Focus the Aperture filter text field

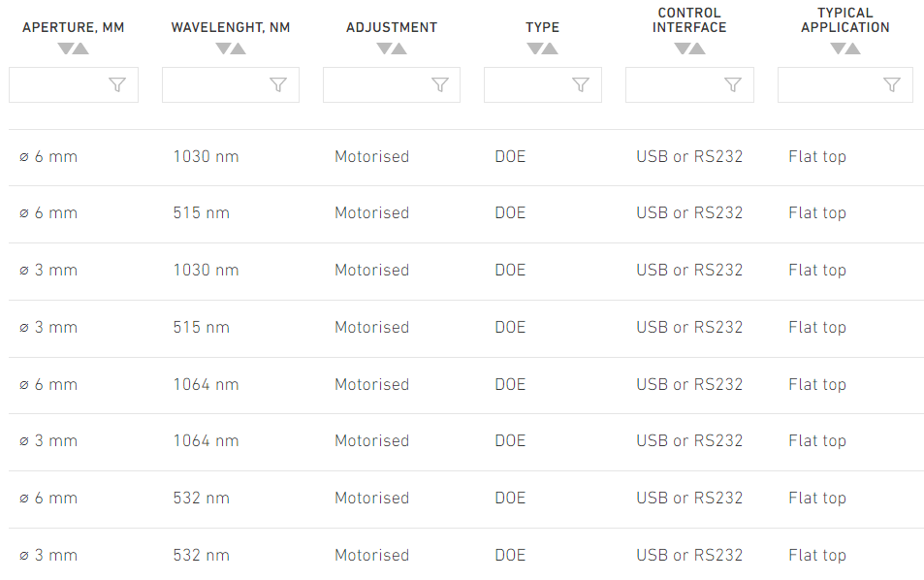click(x=74, y=85)
